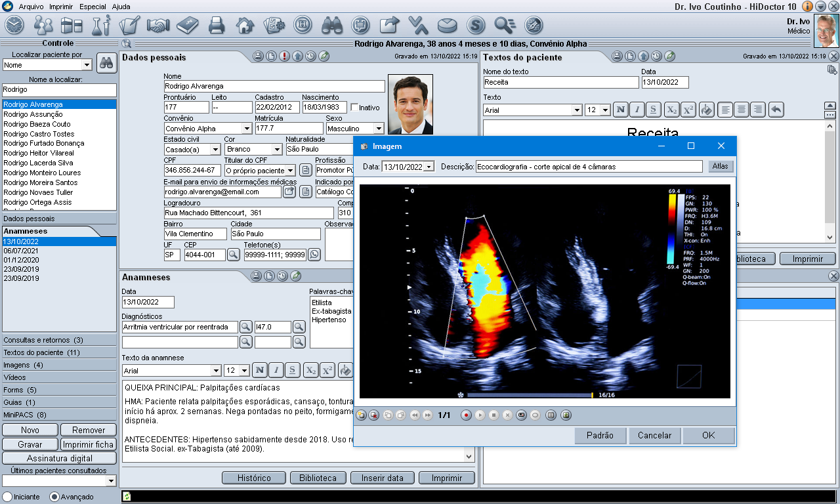Click the printer icon in main toolbar
The width and height of the screenshot is (840, 504).
pos(217,26)
